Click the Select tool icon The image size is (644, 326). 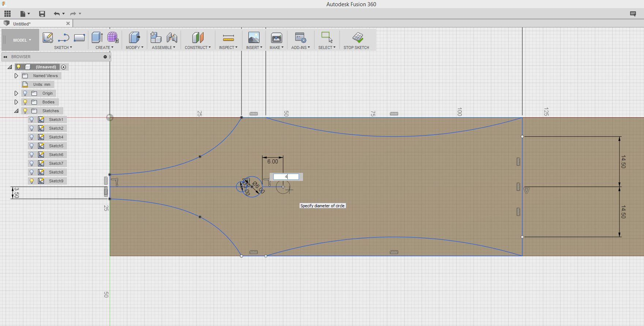327,37
